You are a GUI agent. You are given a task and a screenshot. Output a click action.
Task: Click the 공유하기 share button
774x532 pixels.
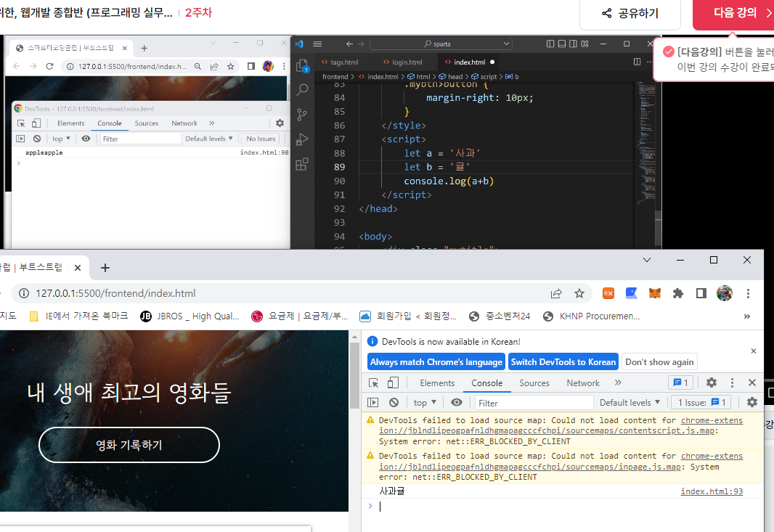pyautogui.click(x=630, y=13)
